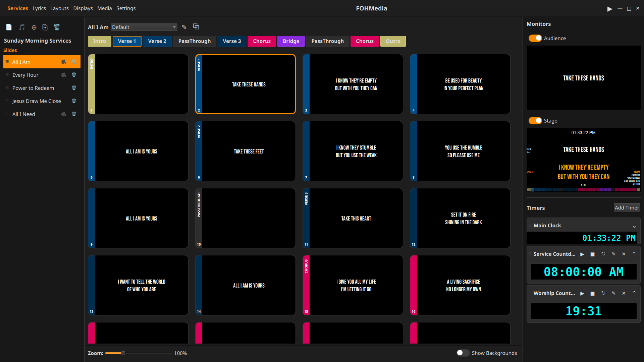This screenshot has width=644, height=362.
Task: Toggle the Stage monitor switch
Action: [x=535, y=121]
